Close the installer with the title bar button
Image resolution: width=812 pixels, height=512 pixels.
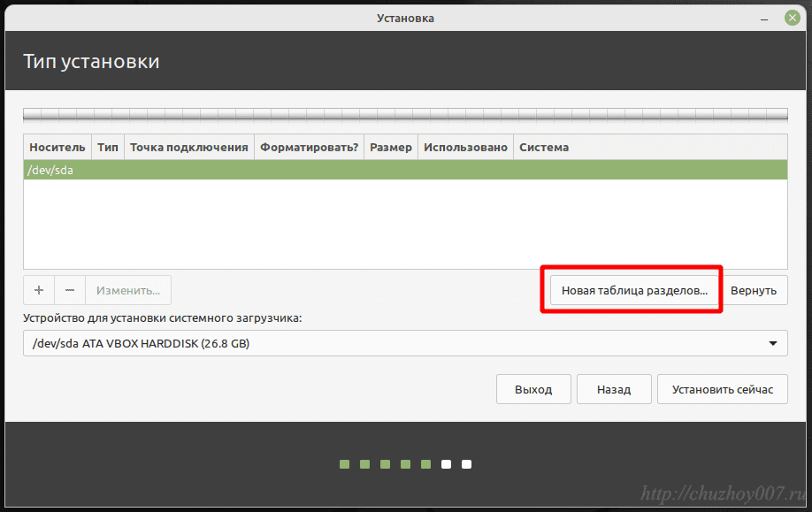point(791,18)
